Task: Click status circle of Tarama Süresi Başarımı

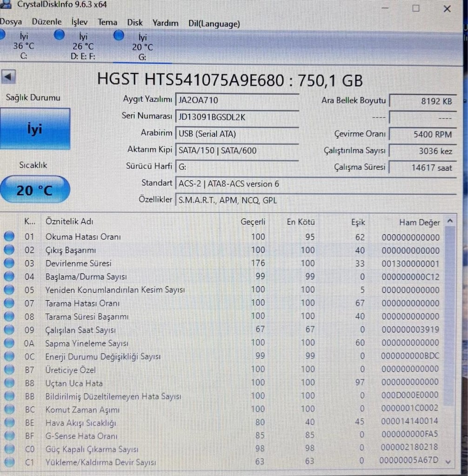Action: coord(9,316)
